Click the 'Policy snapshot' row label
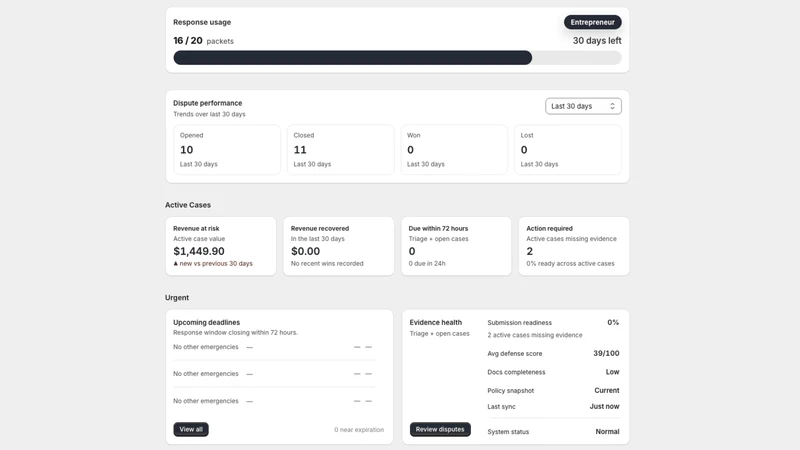The image size is (800, 450). (511, 391)
